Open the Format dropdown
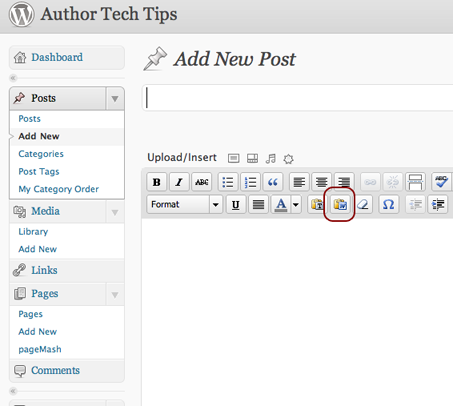The height and width of the screenshot is (406, 453). coord(185,204)
